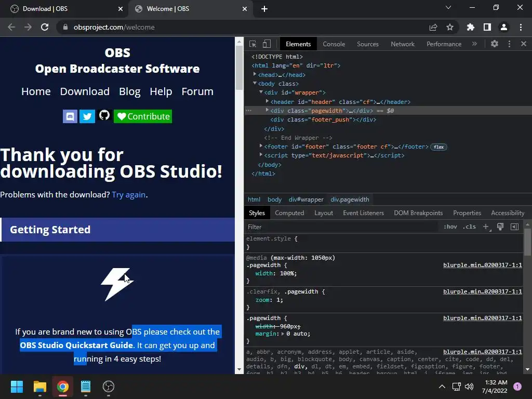Reload the page with the refresh icon
The image size is (532, 399).
coord(45,27)
